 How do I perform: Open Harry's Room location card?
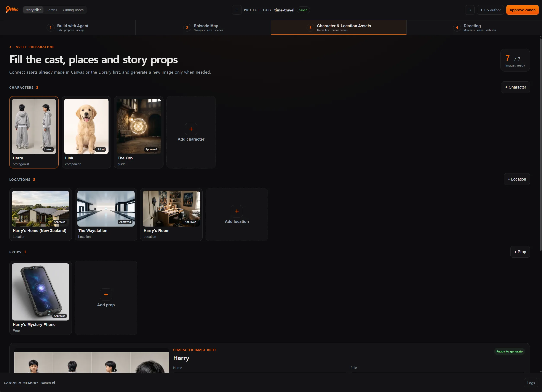pyautogui.click(x=171, y=215)
